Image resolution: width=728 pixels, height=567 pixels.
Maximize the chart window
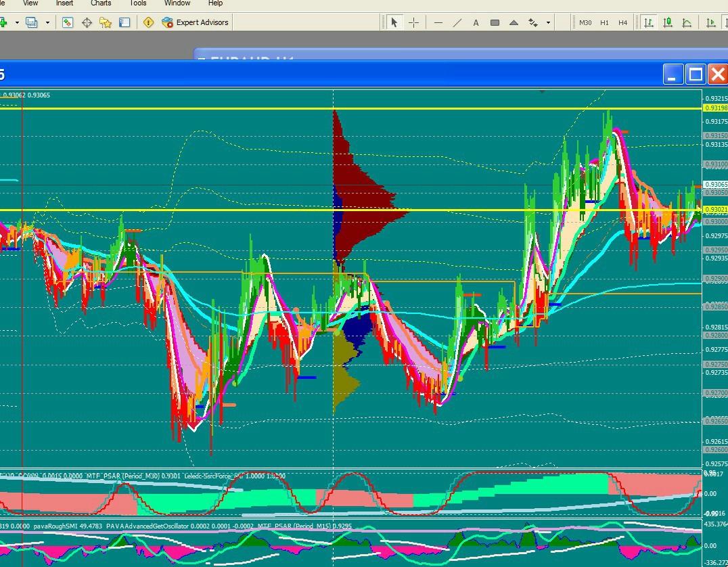click(x=695, y=74)
